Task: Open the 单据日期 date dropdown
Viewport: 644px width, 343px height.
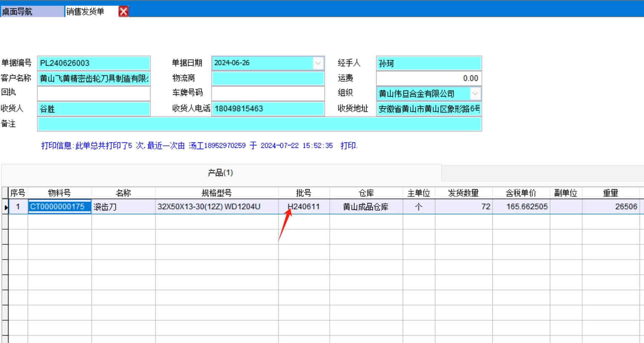Action: tap(318, 63)
